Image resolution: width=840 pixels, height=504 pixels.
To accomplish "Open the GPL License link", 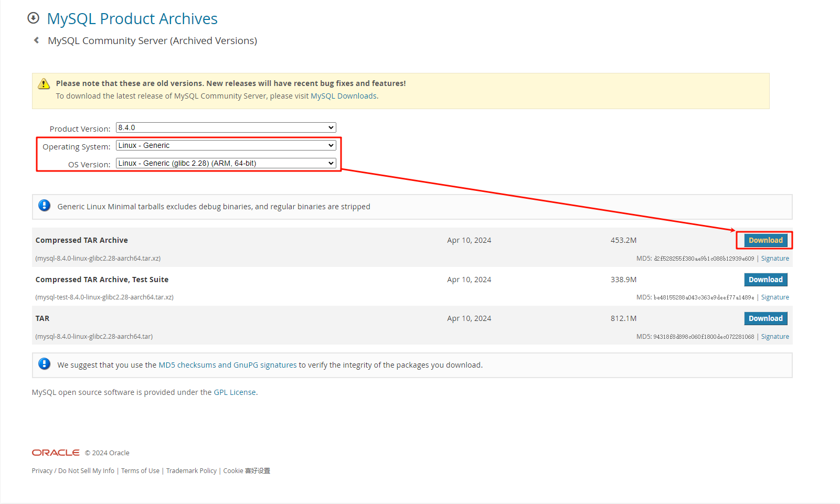I will tap(235, 392).
